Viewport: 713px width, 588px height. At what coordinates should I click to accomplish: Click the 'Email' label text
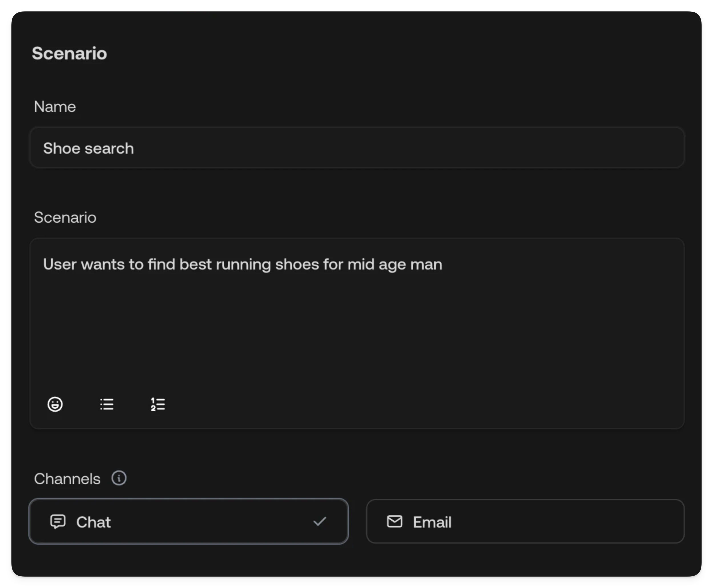(x=432, y=522)
